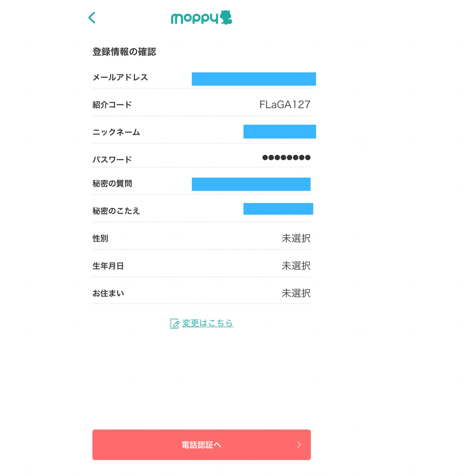The width and height of the screenshot is (476, 476).
Task: Click the moppy logo text
Action: [194, 18]
